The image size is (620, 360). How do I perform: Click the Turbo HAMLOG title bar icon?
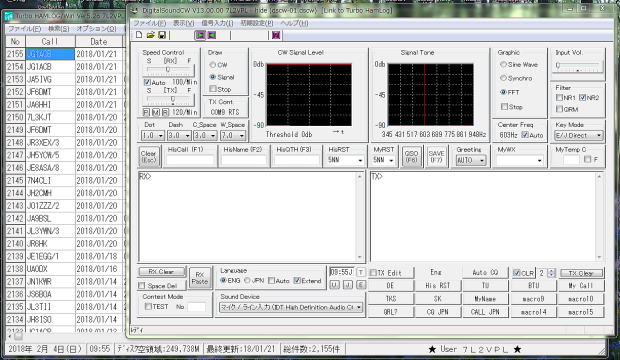pyautogui.click(x=9, y=17)
